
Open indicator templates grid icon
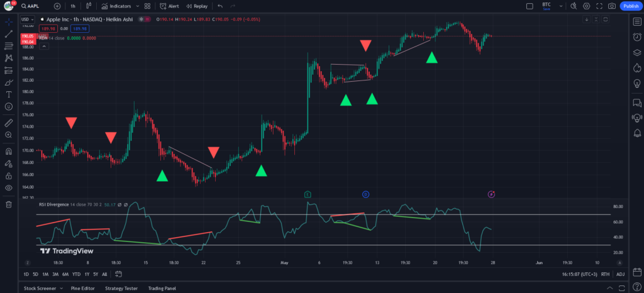coord(147,6)
